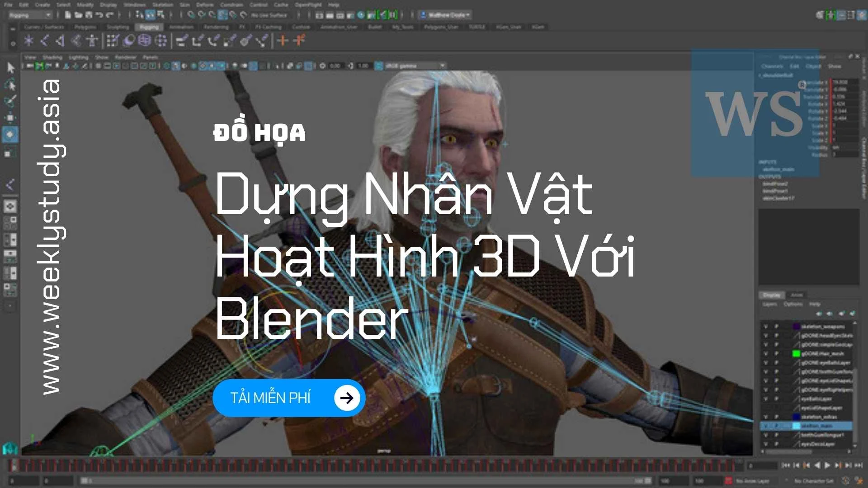Toggle visibility V of eyesDecoLayer
The image size is (868, 488).
pos(765,444)
